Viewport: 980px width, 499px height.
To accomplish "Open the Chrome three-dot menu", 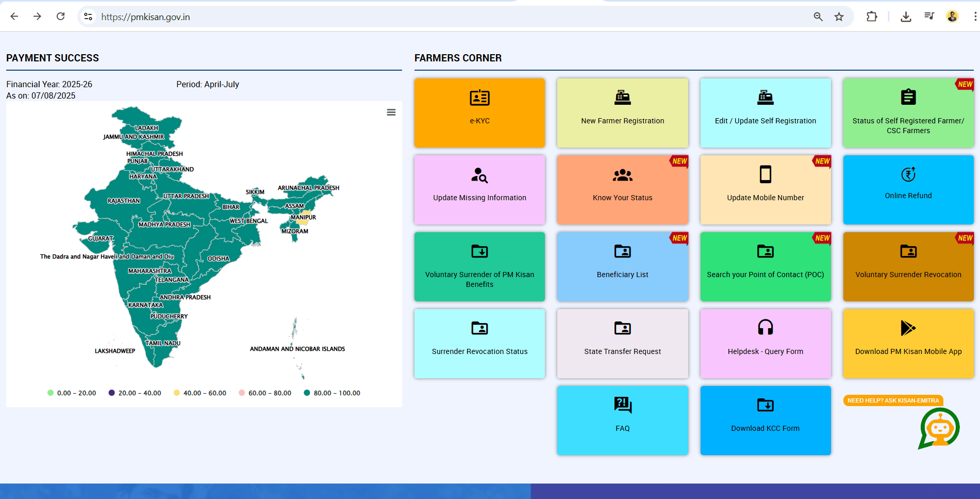I will pos(975,17).
